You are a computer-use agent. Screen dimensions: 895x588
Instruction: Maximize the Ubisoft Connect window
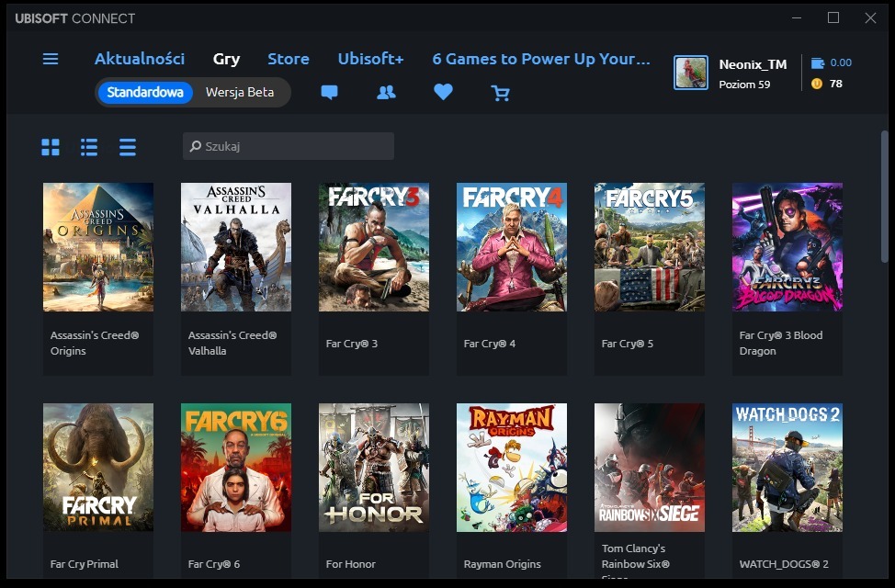coord(833,18)
